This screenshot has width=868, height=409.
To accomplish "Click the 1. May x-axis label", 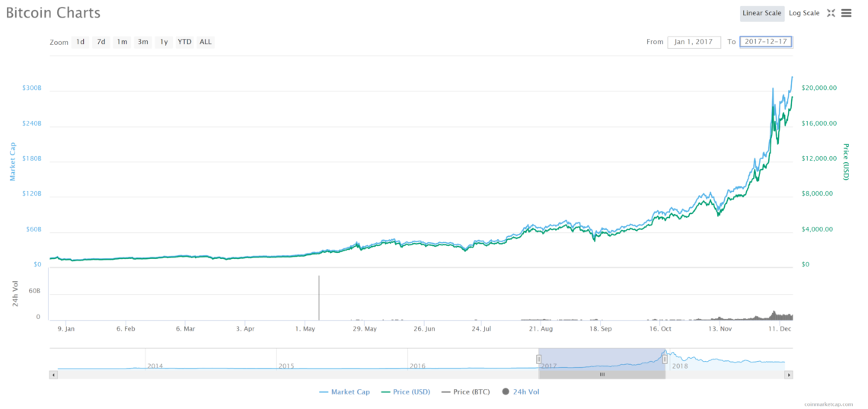I will (x=305, y=329).
